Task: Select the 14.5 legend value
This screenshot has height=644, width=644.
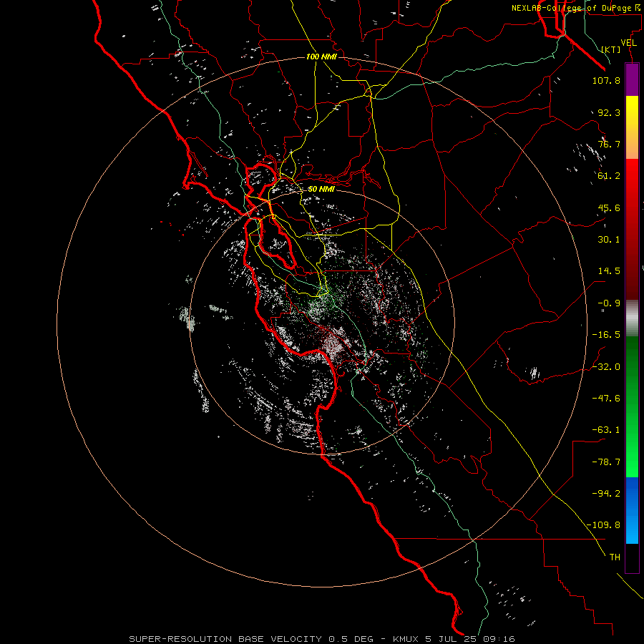Action: [x=609, y=271]
